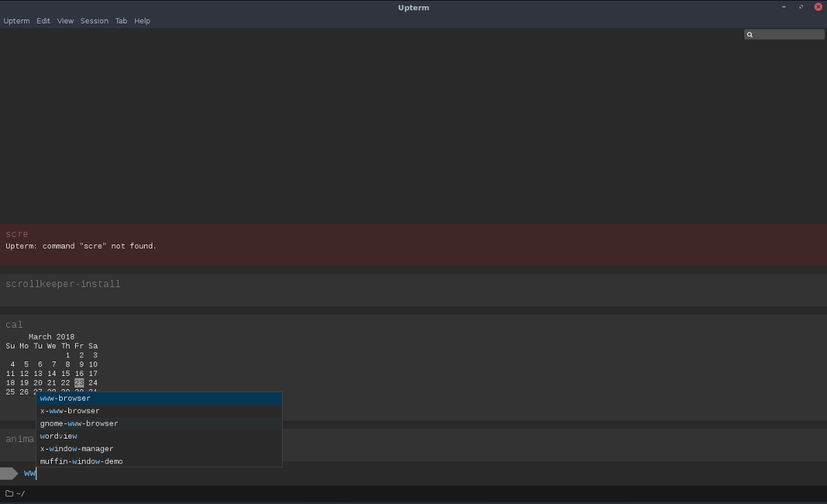Open the View menu
The height and width of the screenshot is (504, 827).
coord(65,21)
